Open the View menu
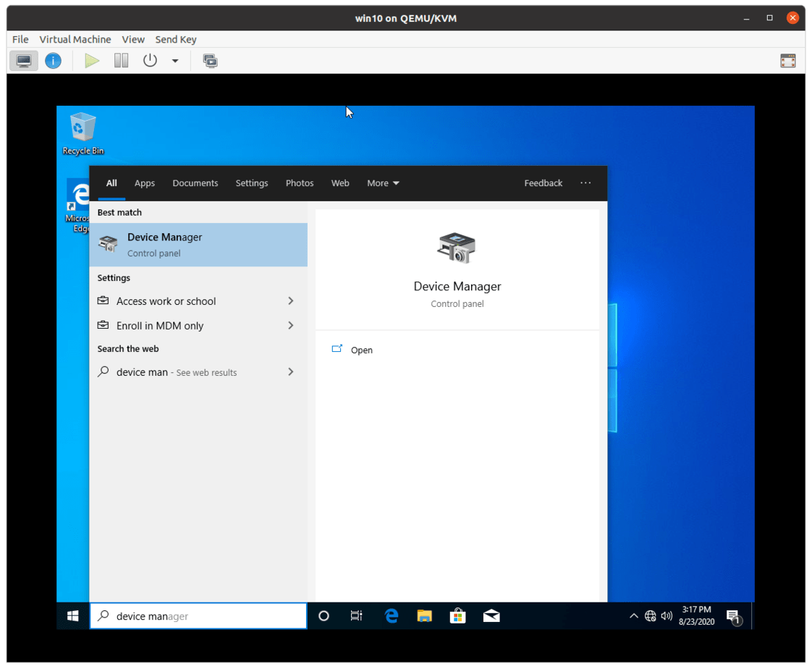 [x=133, y=39]
